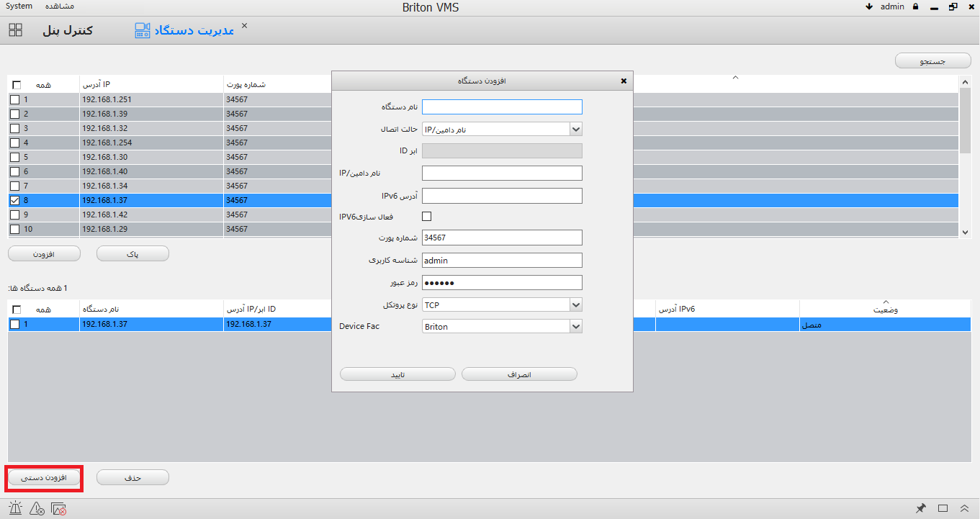Click the IP/نام دامین input field
The height and width of the screenshot is (519, 980).
[502, 173]
